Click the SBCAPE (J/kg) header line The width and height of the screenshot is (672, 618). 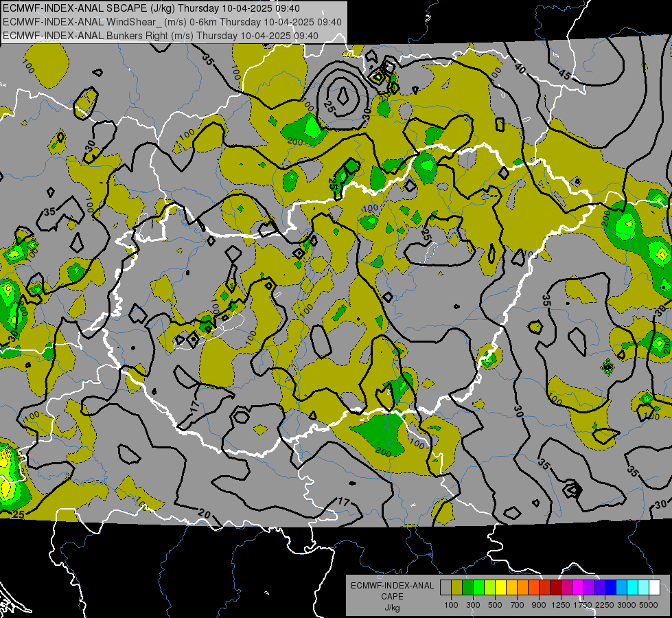click(151, 8)
